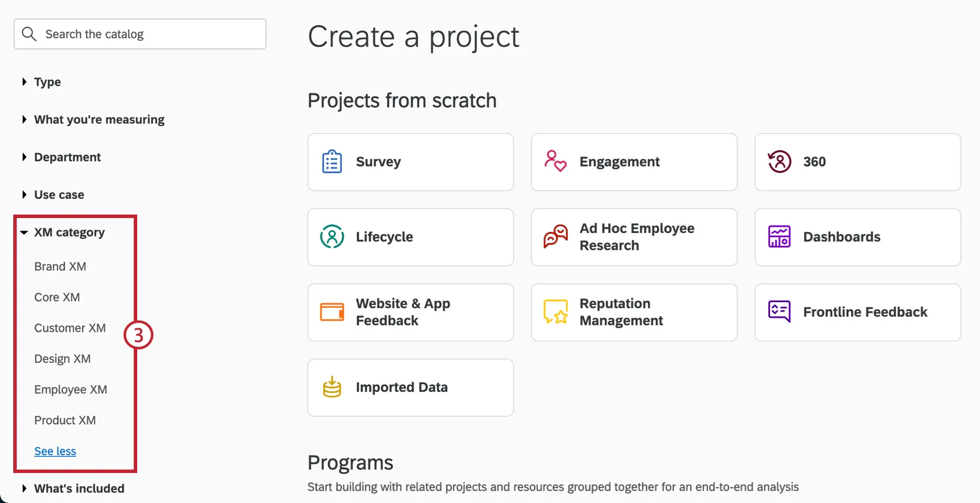Expand the Department filter
This screenshot has height=503, width=980.
tap(67, 157)
